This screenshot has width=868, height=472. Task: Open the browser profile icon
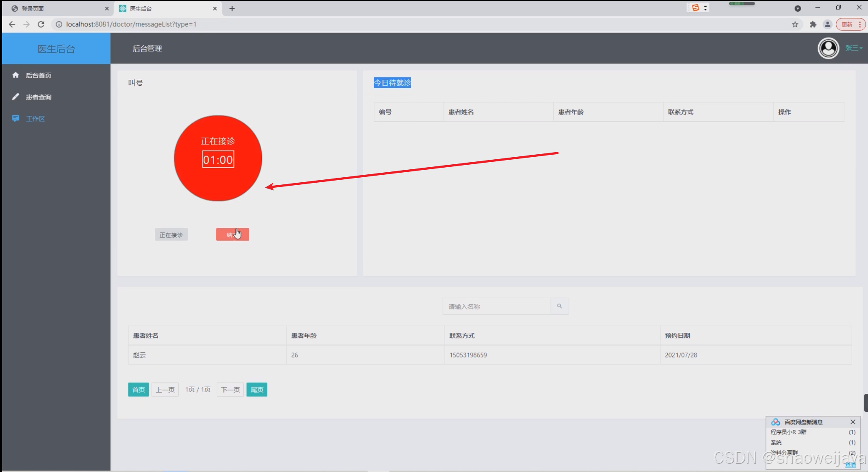click(x=827, y=24)
